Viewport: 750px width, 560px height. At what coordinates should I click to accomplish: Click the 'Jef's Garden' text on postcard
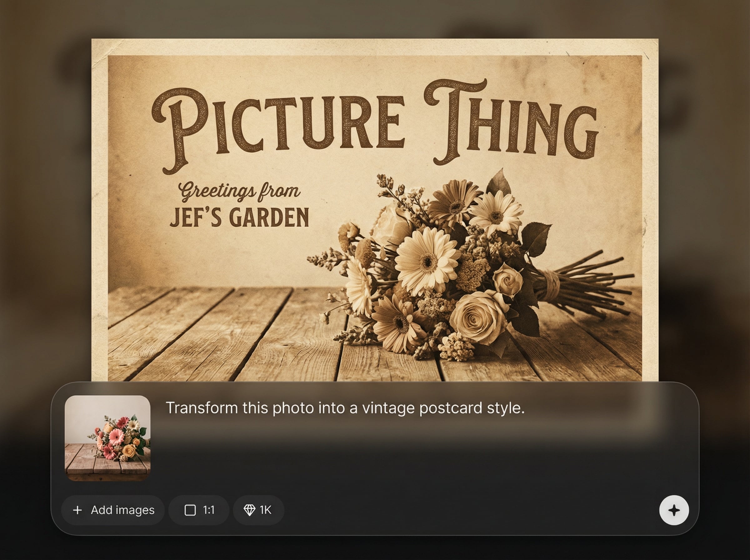pyautogui.click(x=239, y=217)
